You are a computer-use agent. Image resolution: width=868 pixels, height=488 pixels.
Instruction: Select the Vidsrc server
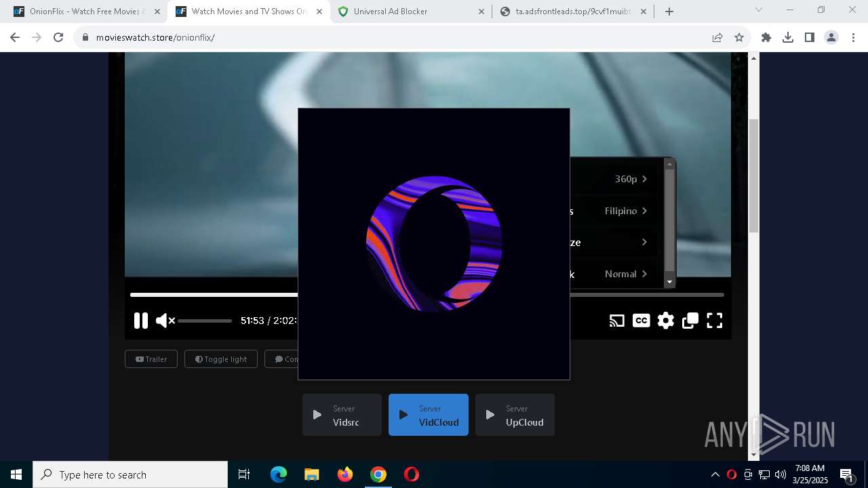pyautogui.click(x=342, y=415)
